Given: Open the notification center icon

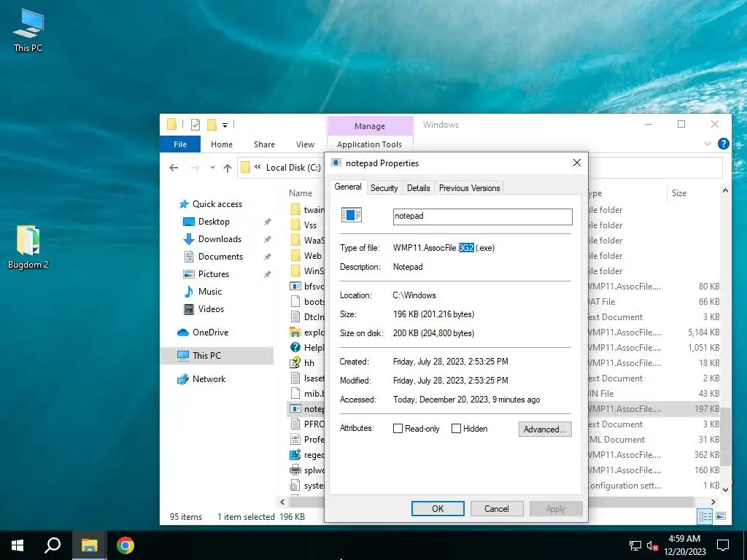Looking at the screenshot, I should [x=723, y=545].
